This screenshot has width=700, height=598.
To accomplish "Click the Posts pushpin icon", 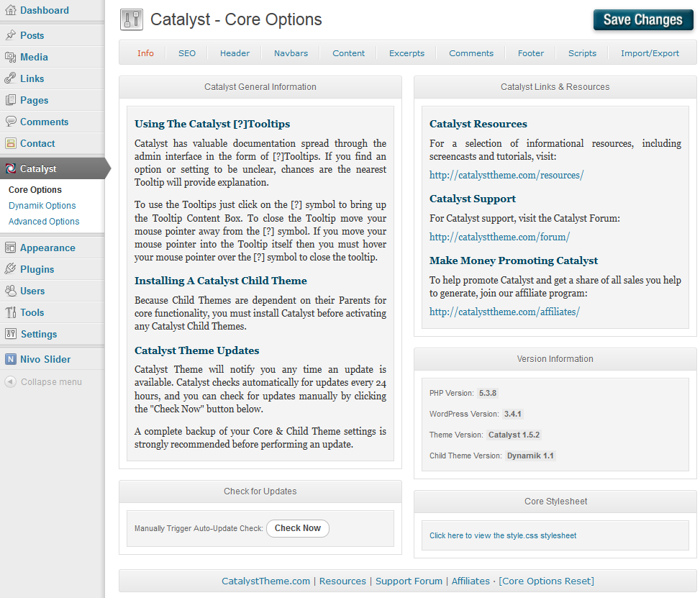I will [x=10, y=35].
